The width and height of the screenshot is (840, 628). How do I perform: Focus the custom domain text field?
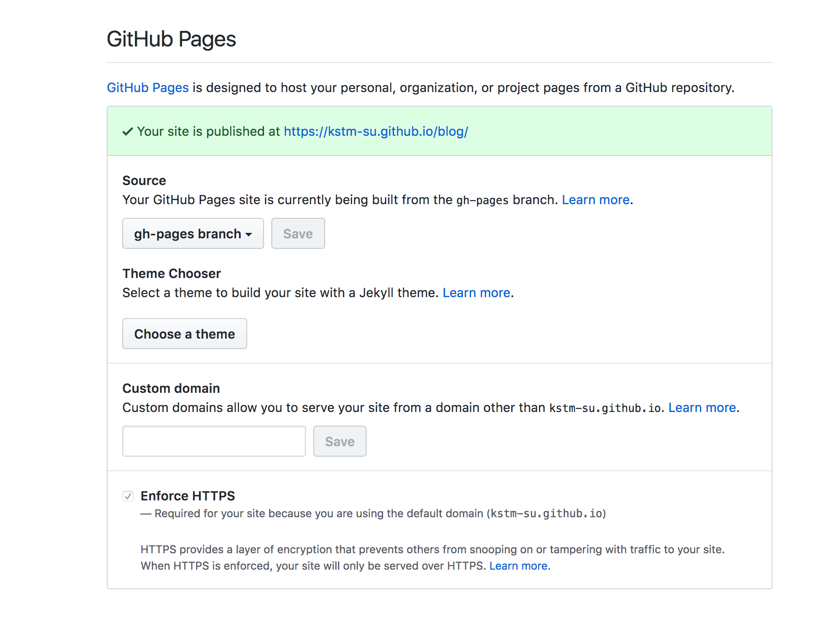[x=214, y=441]
